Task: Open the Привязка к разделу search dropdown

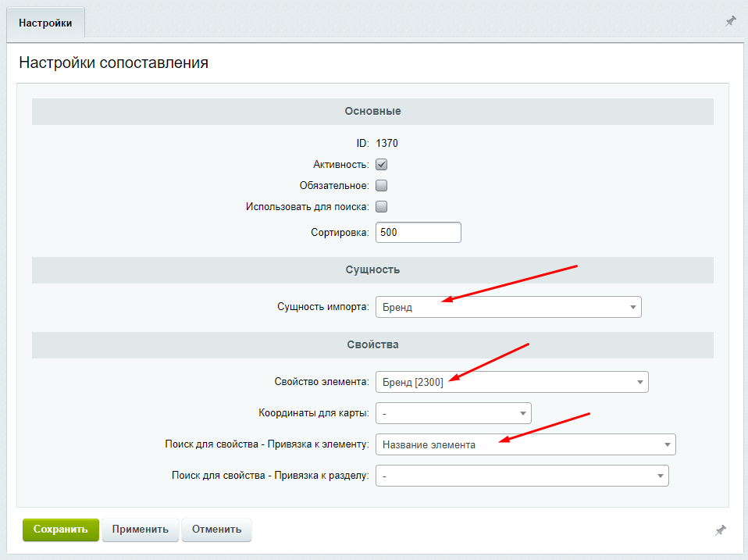Action: [522, 476]
